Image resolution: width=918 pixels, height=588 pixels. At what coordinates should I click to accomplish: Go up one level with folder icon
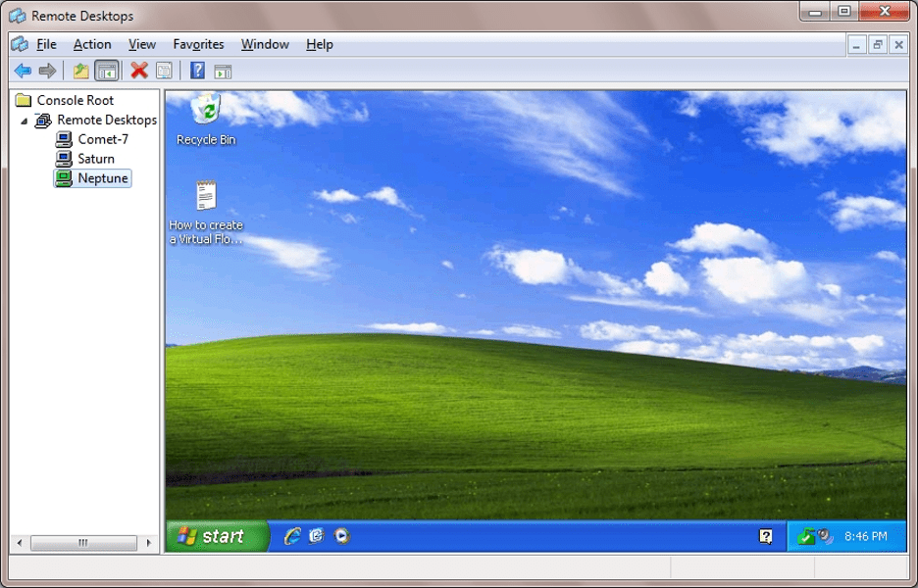[80, 72]
